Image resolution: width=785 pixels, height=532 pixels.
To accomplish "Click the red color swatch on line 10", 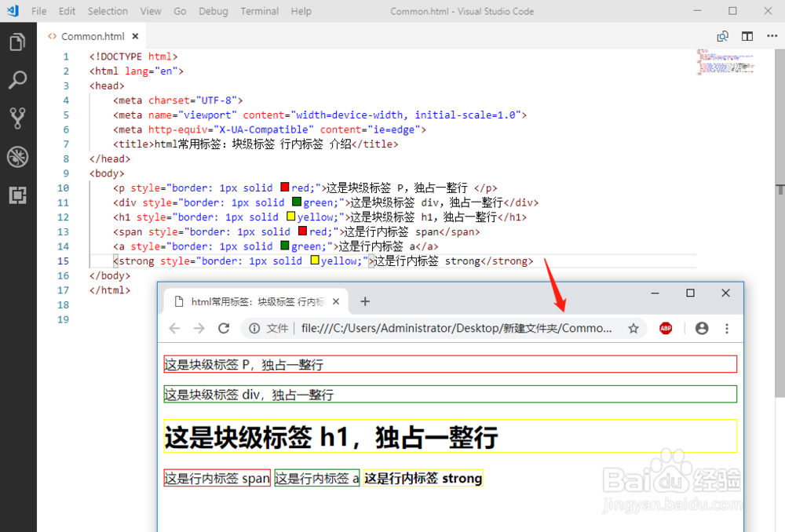I will point(285,188).
